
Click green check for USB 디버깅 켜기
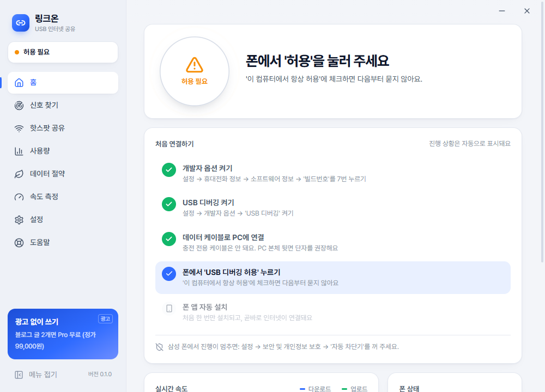click(169, 204)
